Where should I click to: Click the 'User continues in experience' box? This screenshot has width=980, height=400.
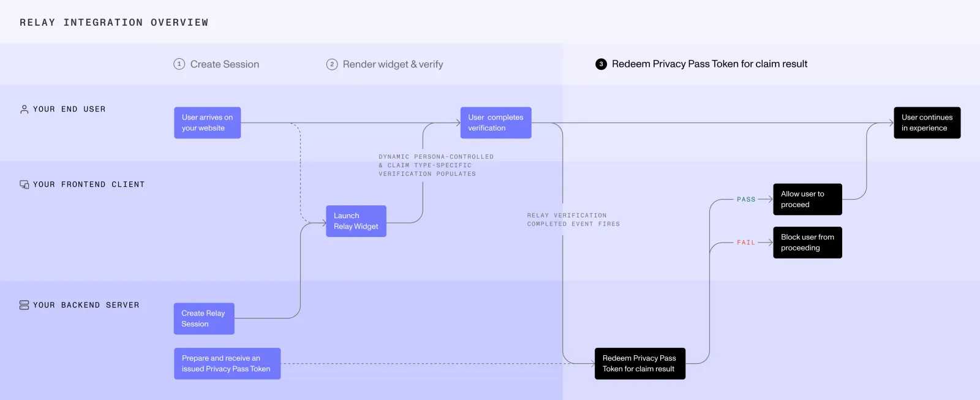point(927,123)
